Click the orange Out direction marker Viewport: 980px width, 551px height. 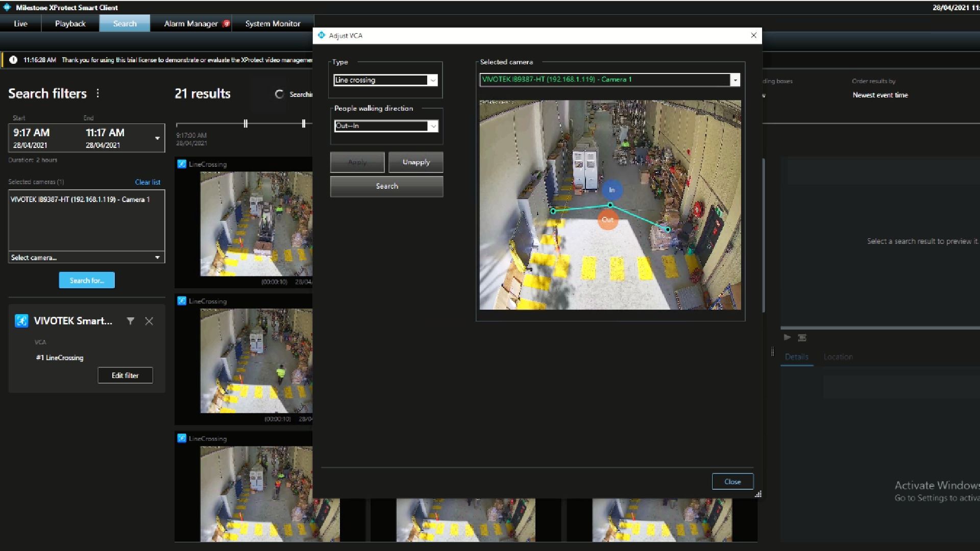(607, 219)
